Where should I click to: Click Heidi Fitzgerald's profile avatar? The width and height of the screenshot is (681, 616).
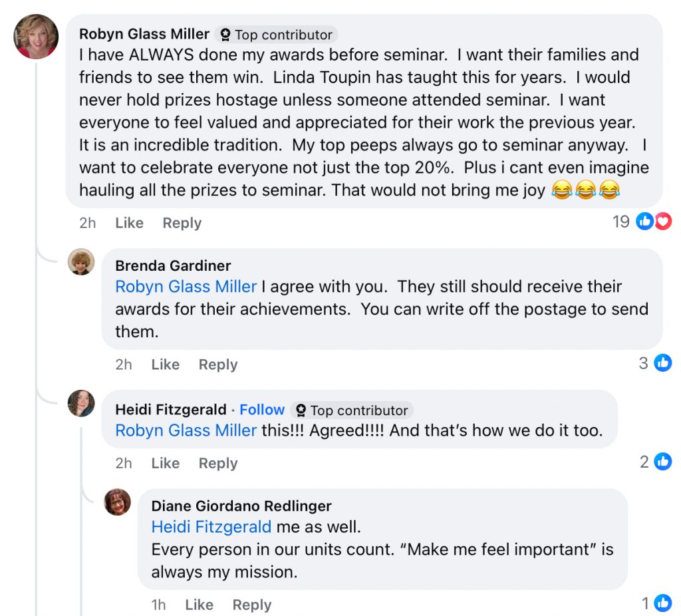[x=81, y=403]
